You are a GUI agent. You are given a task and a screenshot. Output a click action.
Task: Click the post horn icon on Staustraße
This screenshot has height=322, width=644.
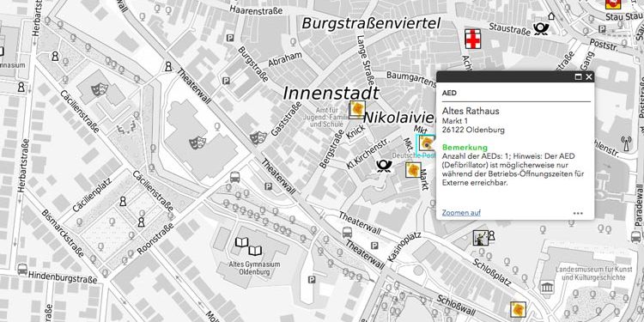(541, 28)
